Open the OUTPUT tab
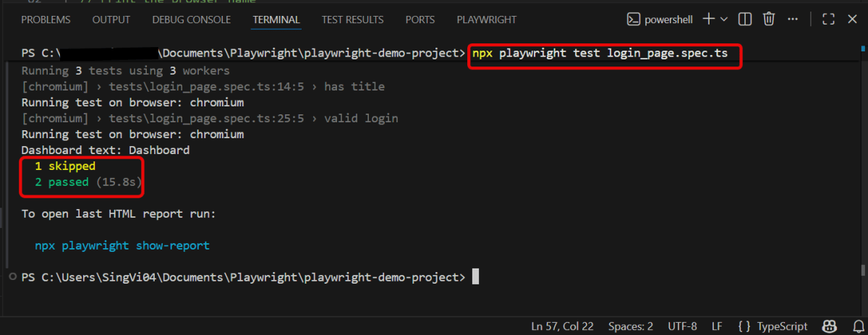This screenshot has height=335, width=868. click(111, 20)
